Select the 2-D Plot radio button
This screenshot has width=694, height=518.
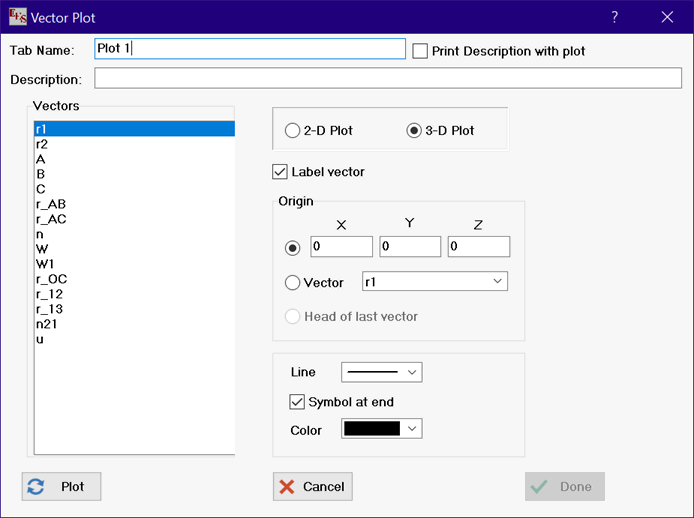click(x=292, y=131)
